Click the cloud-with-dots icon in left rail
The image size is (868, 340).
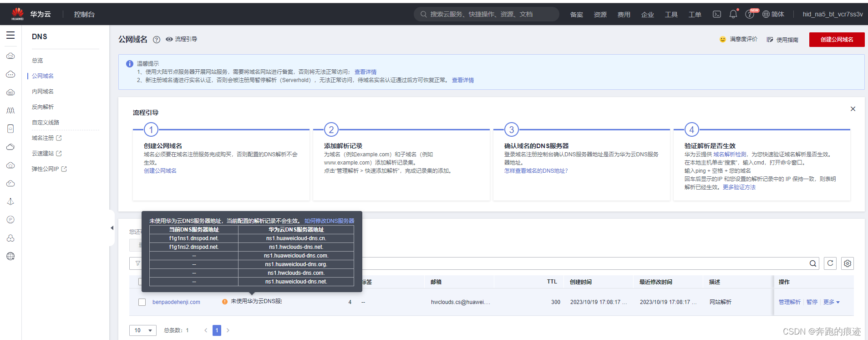[x=10, y=74]
